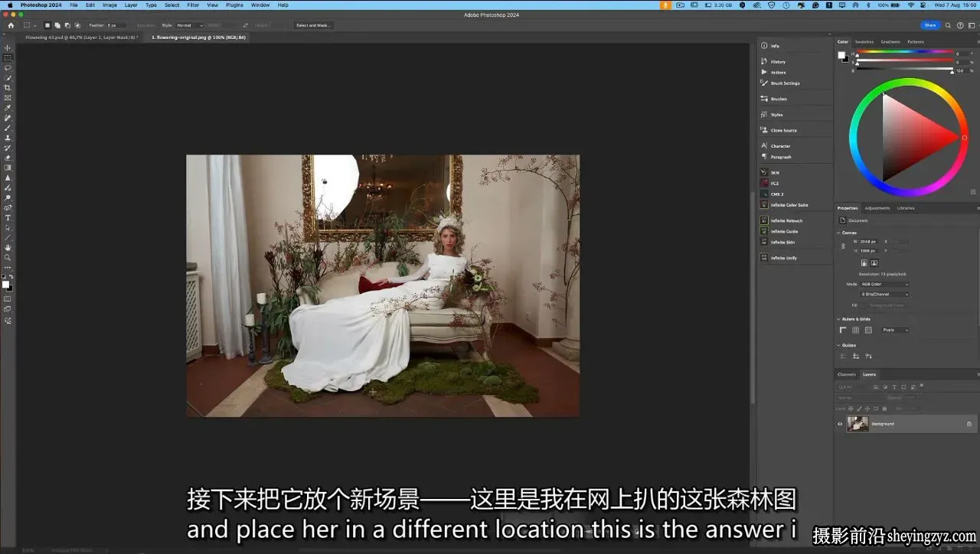Select the Eraser tool

click(x=8, y=158)
